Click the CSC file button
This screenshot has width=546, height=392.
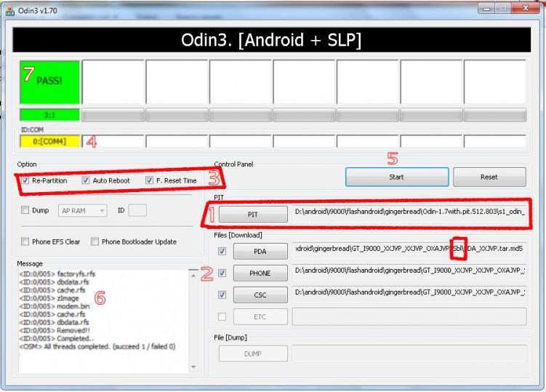(260, 295)
